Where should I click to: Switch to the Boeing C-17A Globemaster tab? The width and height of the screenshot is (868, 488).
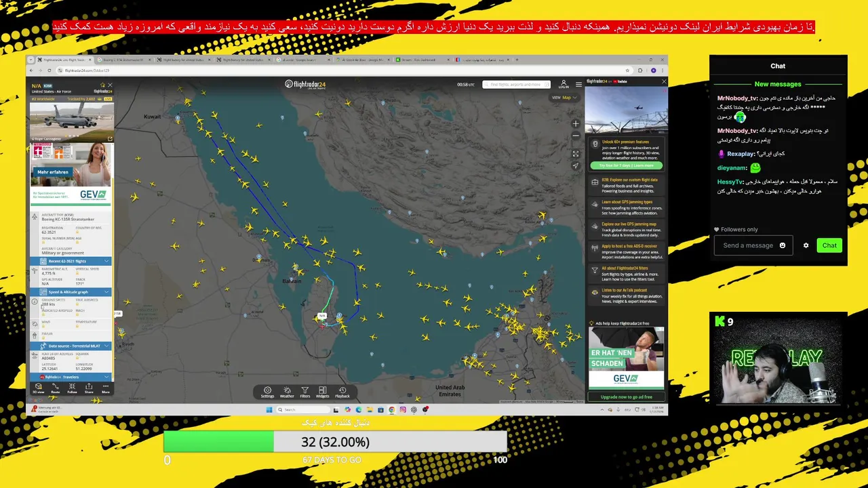pyautogui.click(x=123, y=60)
